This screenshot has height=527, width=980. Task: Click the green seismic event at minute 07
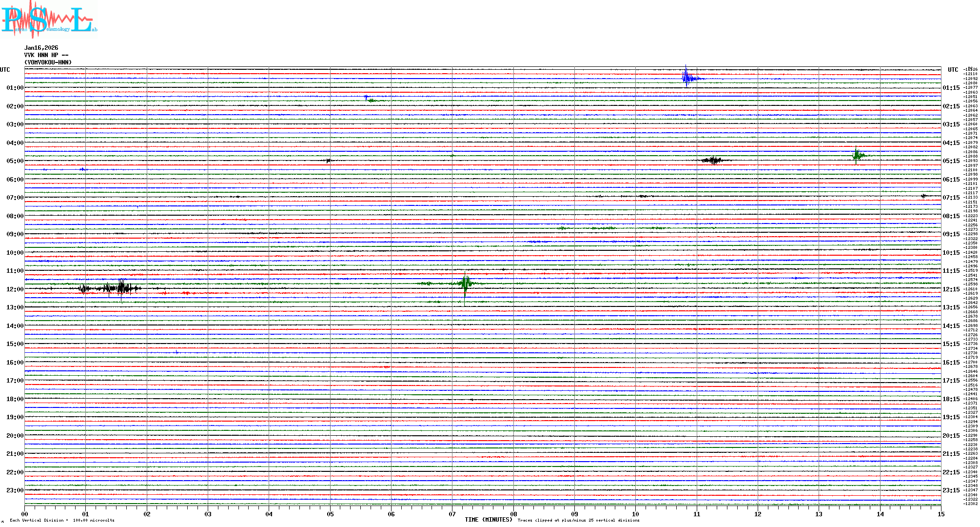coord(466,284)
